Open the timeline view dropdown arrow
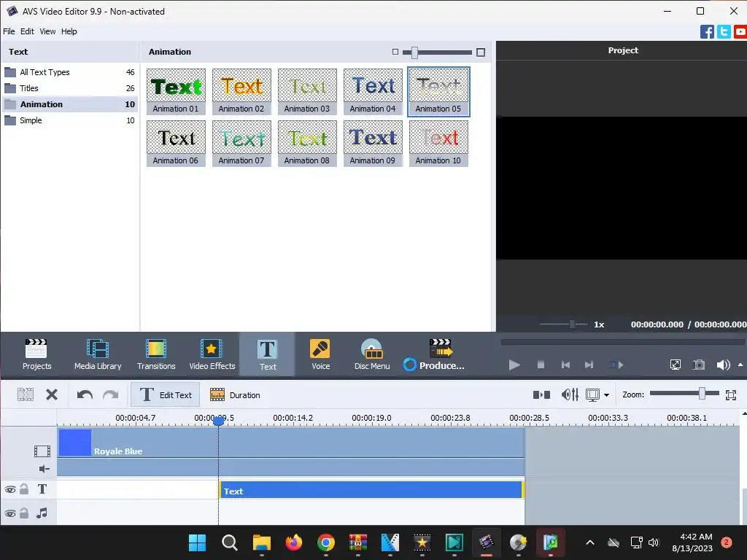 pos(606,394)
